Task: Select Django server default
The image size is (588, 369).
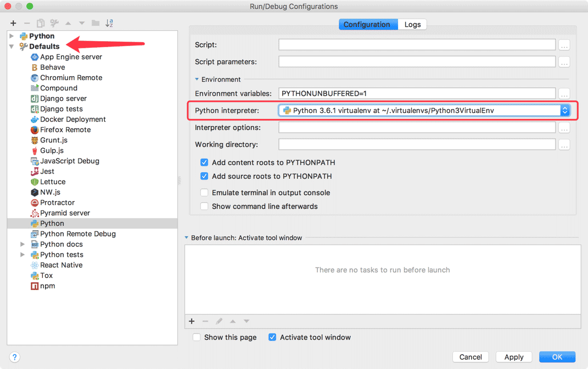Action: pos(63,99)
